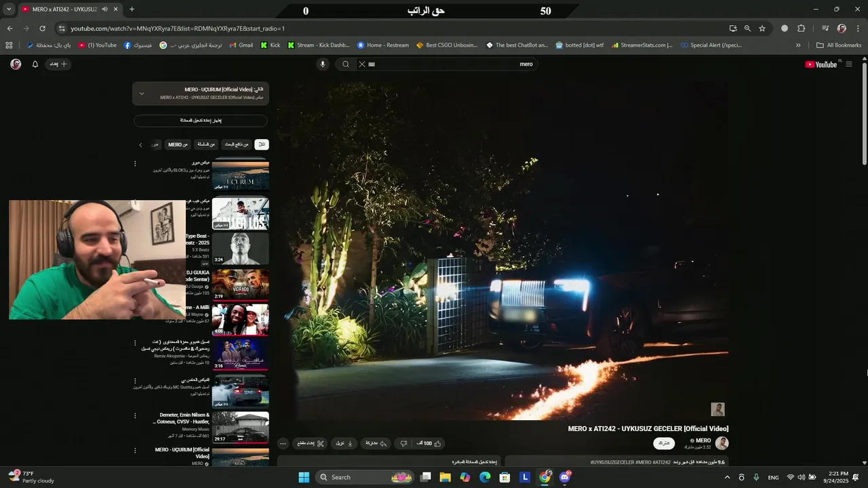Mute the tab via speaker icon
Screen dimensions: 868x488
(x=104, y=9)
